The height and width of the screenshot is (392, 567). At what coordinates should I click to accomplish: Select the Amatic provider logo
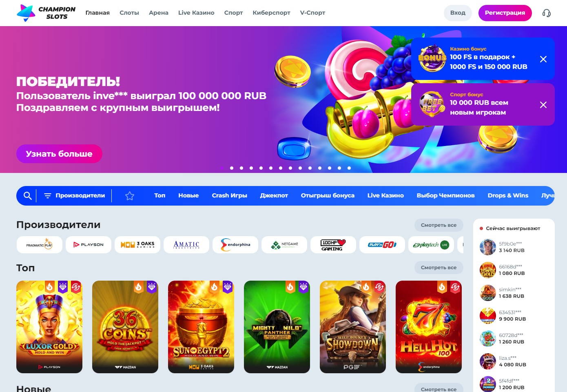pos(186,245)
